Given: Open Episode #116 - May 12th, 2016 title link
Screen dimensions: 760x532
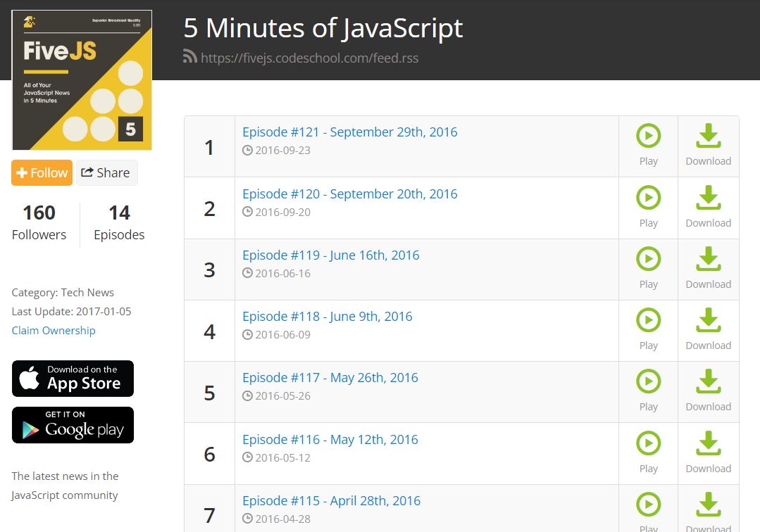Looking at the screenshot, I should pos(330,440).
